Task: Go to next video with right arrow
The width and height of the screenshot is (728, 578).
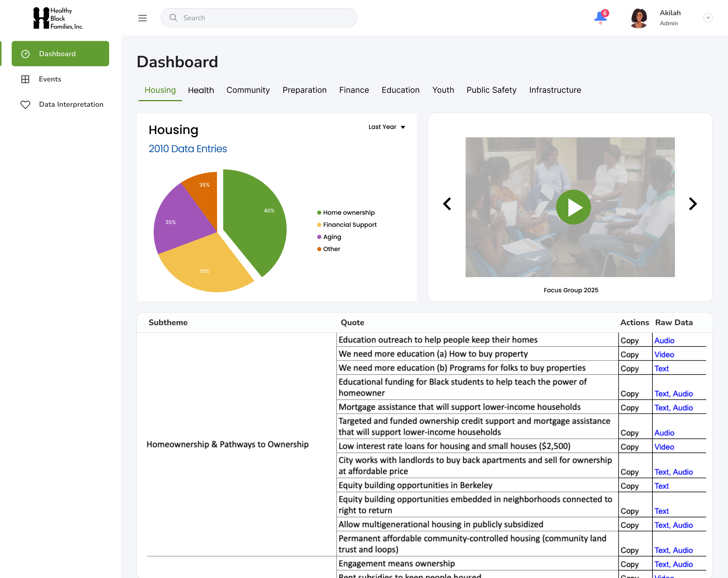Action: (x=693, y=204)
